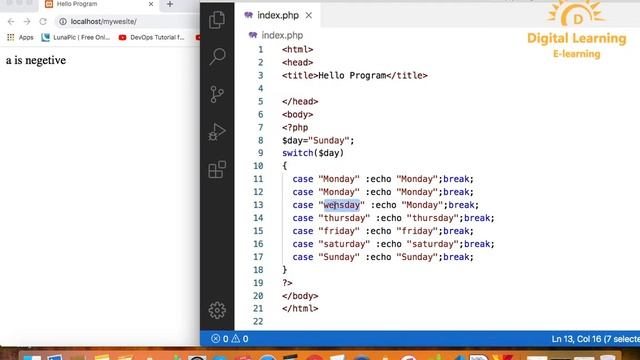Open the Extensions view

pos(217,169)
